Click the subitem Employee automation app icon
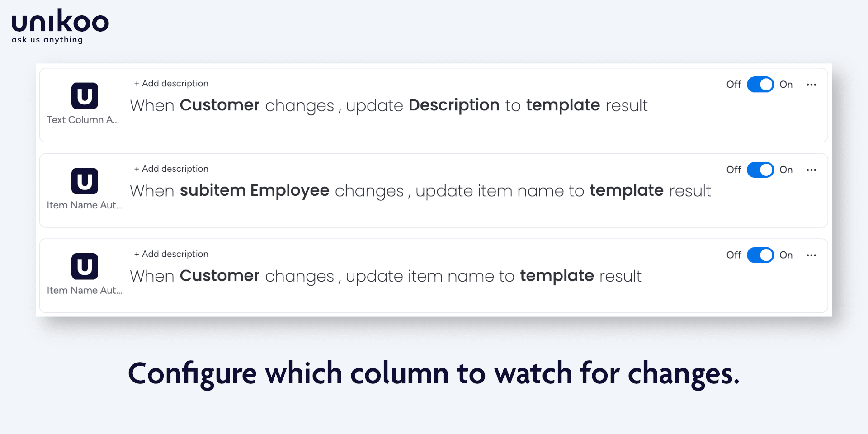868x434 pixels. click(85, 181)
